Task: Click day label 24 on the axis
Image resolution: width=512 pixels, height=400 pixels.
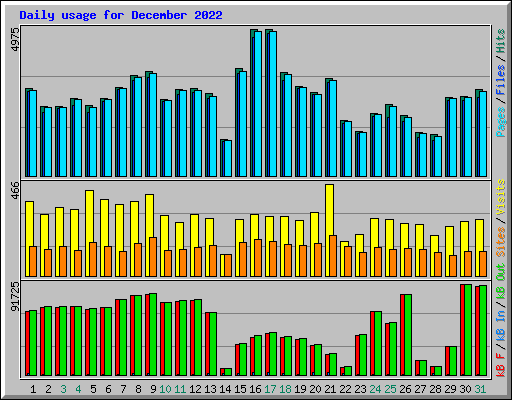Action: click(375, 389)
